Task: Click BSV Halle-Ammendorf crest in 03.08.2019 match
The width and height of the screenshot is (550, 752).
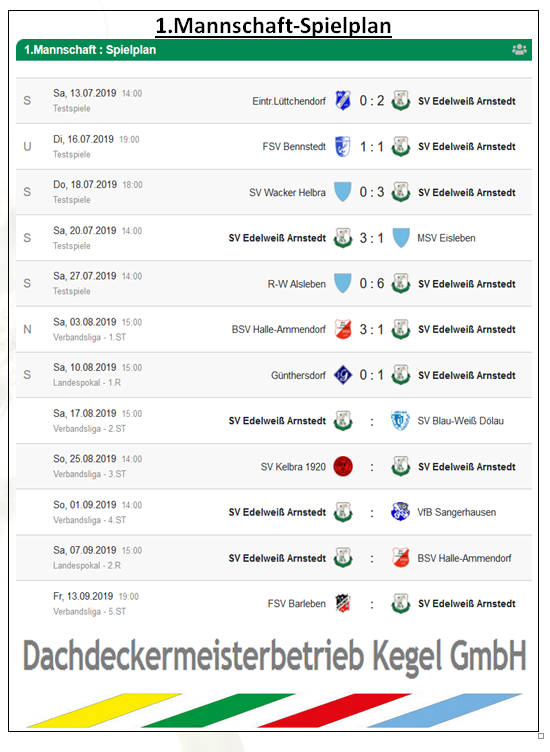Action: pyautogui.click(x=343, y=329)
